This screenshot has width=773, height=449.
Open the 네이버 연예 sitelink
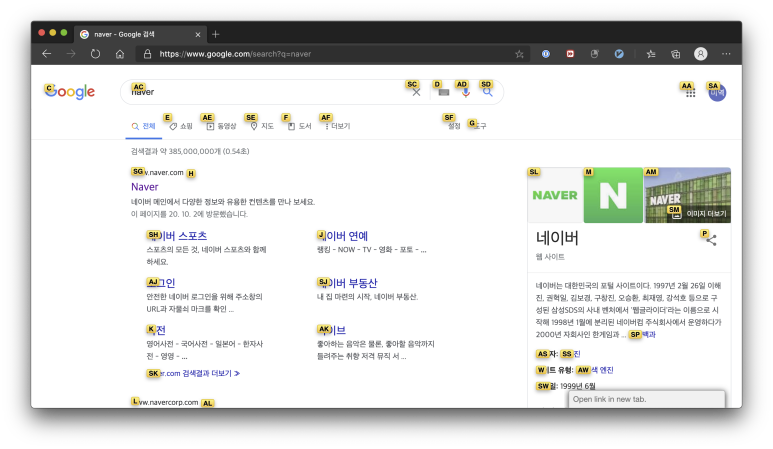343,236
